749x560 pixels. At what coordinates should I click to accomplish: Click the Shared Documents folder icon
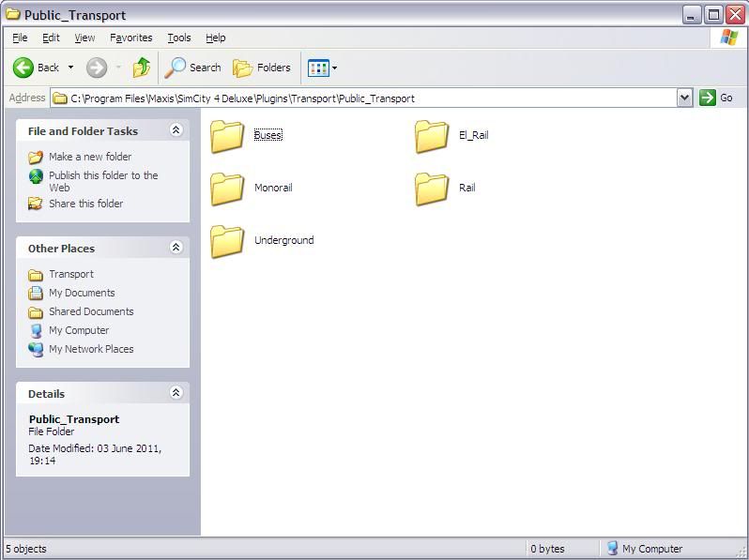click(x=36, y=312)
